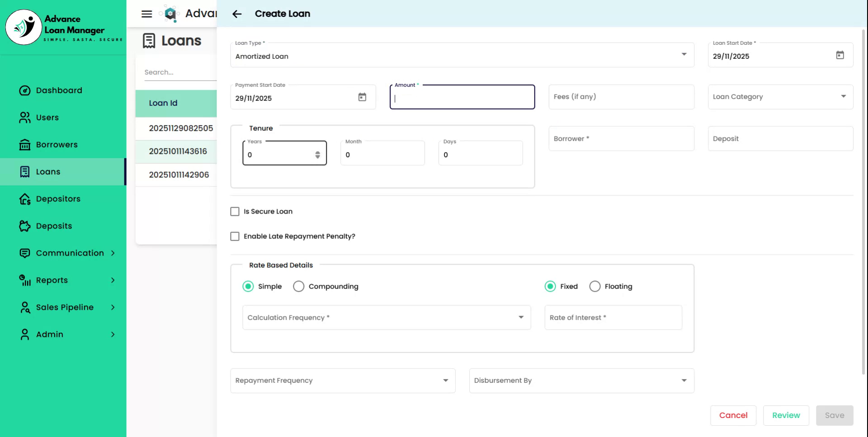The image size is (868, 437).
Task: Select the Compounding radio button
Action: (298, 286)
